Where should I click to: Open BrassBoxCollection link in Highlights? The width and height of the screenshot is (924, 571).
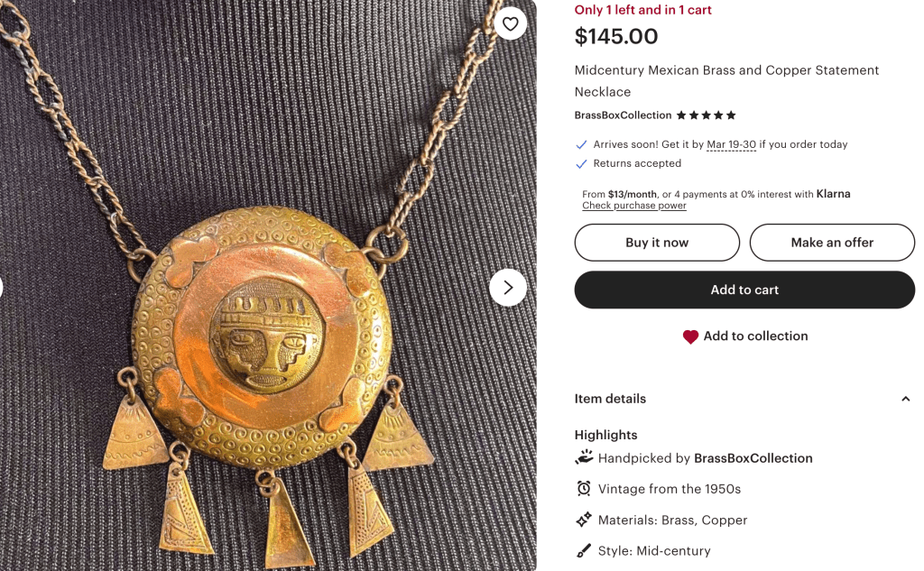pos(753,458)
